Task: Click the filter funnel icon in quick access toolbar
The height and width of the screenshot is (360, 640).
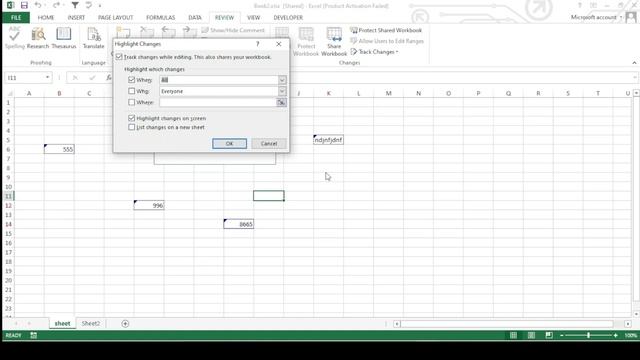Action: click(75, 5)
